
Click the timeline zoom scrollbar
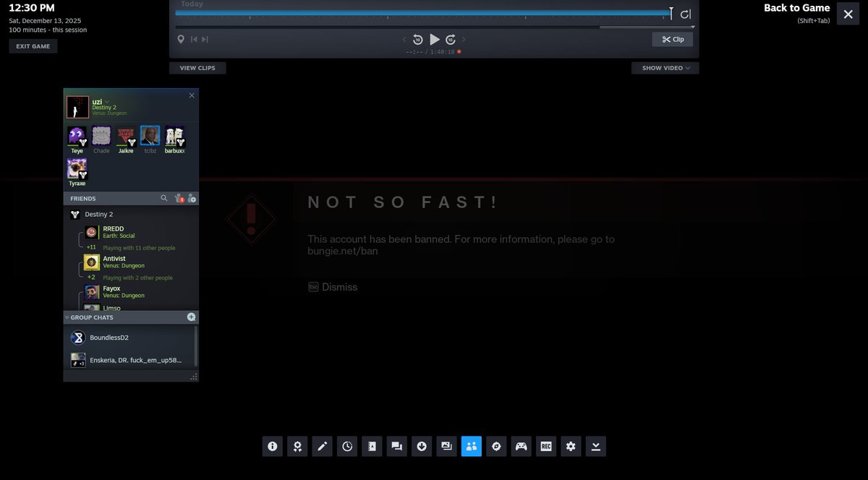647,27
